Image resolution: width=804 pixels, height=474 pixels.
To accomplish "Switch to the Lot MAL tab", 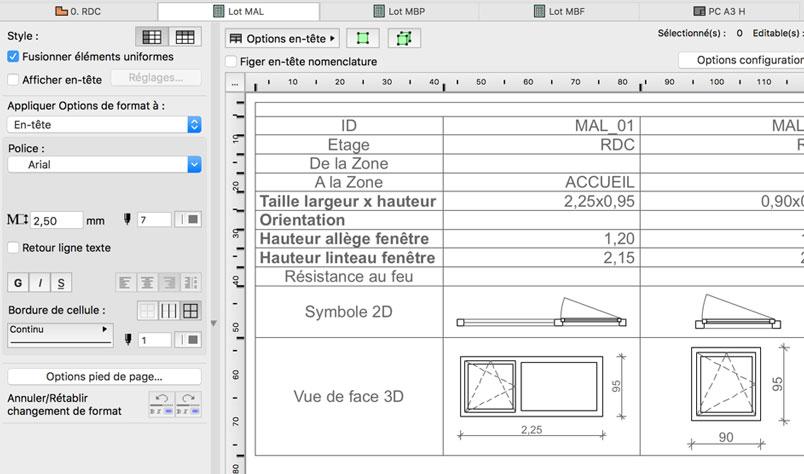I will [239, 11].
